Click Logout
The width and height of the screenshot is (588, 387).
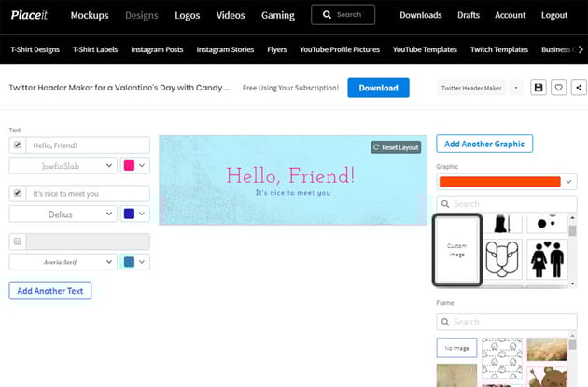pos(554,15)
